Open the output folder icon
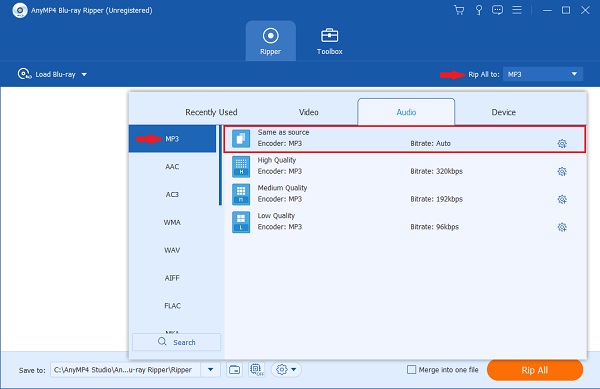This screenshot has width=600, height=389. coord(235,370)
